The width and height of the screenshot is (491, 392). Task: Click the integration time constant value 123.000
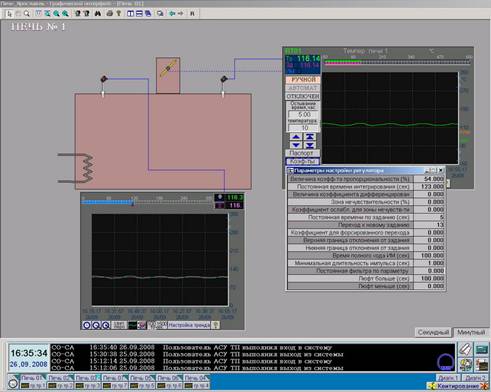[429, 187]
